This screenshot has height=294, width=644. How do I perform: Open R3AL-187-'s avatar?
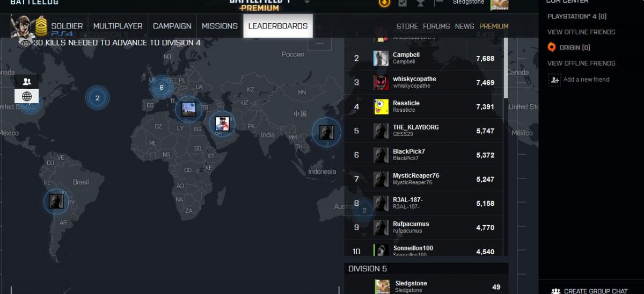pyautogui.click(x=381, y=203)
